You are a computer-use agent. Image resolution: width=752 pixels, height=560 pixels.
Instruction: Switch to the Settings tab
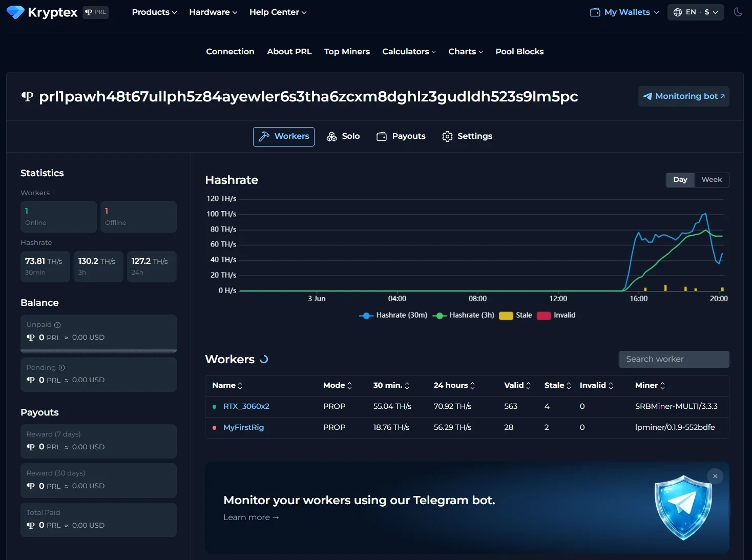click(x=467, y=136)
